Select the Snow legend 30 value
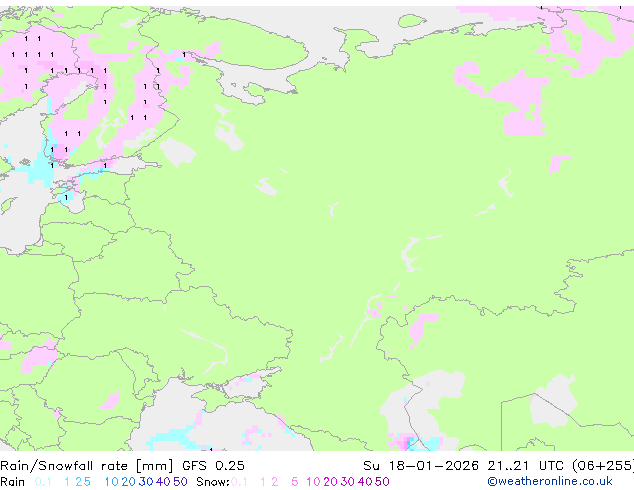 point(348,482)
